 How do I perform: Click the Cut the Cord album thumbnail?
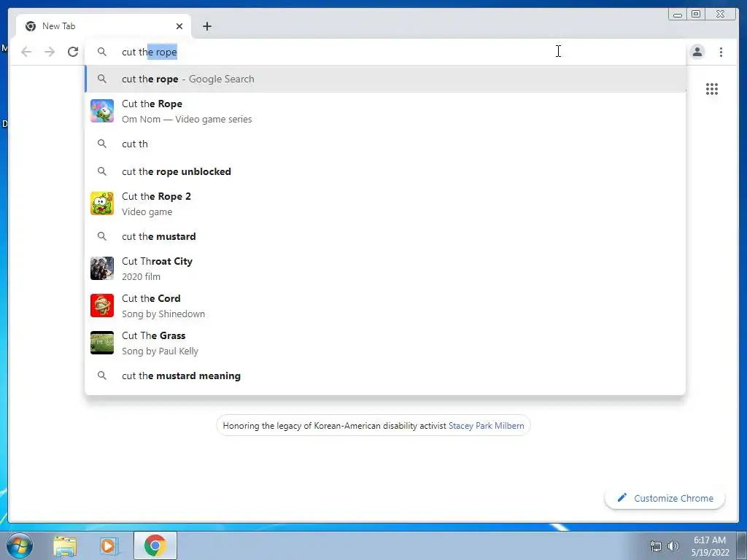click(x=102, y=306)
